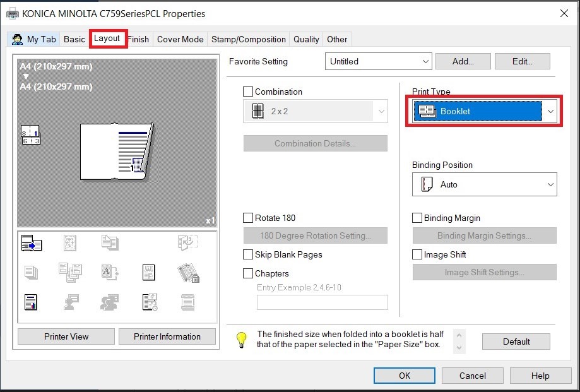Go to the Stamp/Composition tab
Viewport: 580px width, 392px height.
coord(249,39)
